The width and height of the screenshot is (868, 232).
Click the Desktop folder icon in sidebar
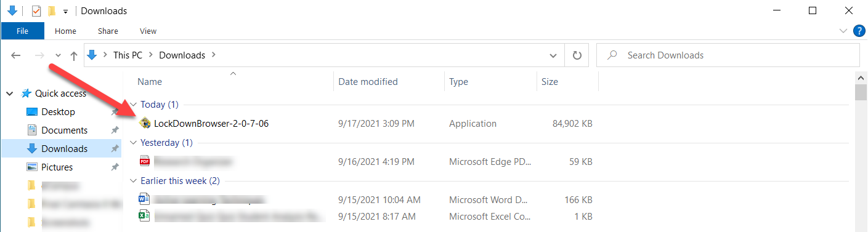pyautogui.click(x=32, y=112)
